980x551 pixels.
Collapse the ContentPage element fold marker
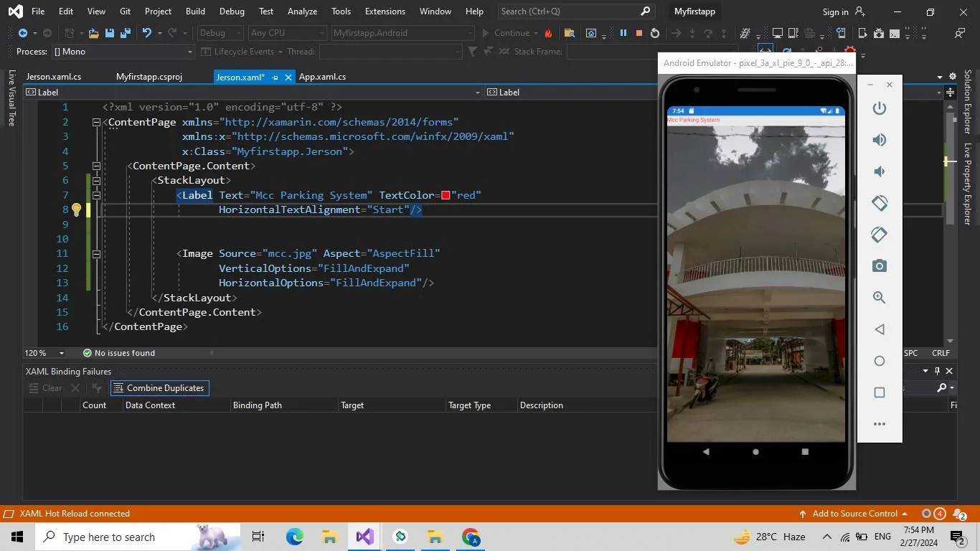coord(96,122)
